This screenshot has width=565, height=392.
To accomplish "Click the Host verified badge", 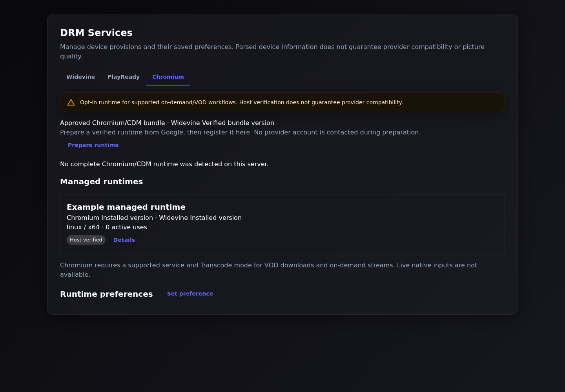I will [x=86, y=240].
